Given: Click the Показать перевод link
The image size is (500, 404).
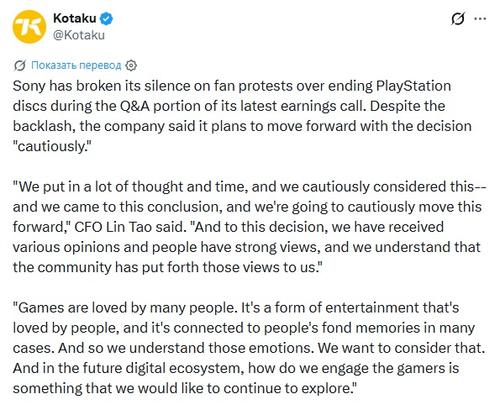Looking at the screenshot, I should pos(76,65).
